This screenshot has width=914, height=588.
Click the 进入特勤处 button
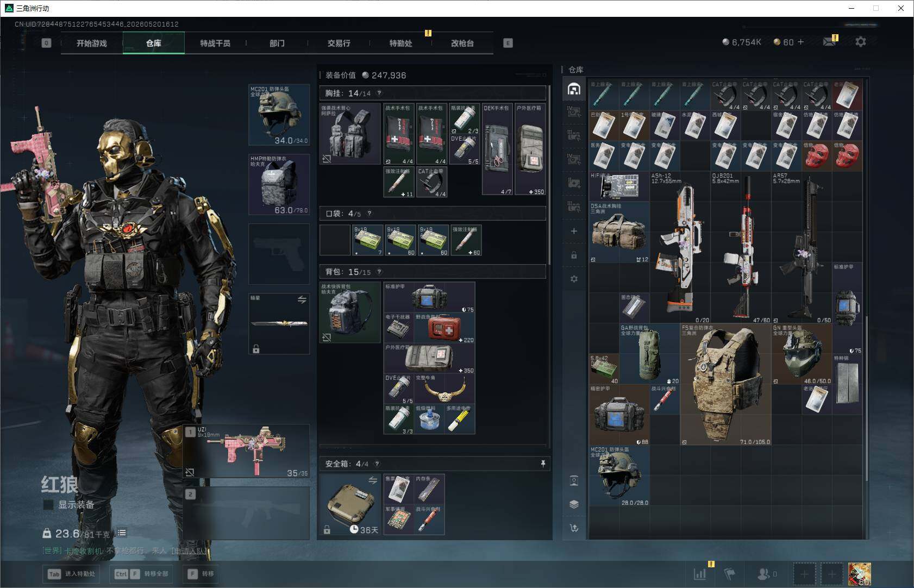(x=72, y=574)
